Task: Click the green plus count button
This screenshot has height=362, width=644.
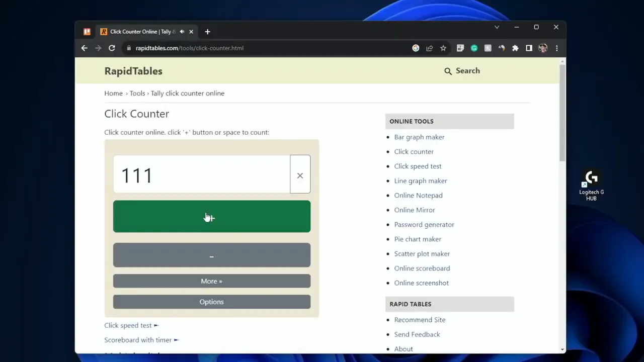Action: click(x=212, y=216)
